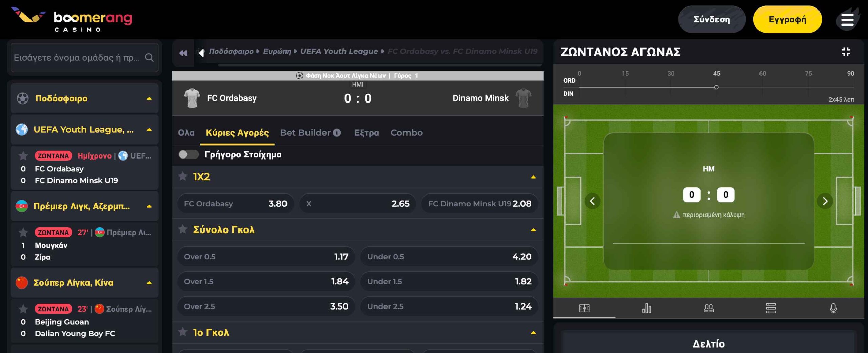
Task: Open the standings table list icon
Action: coord(771,308)
